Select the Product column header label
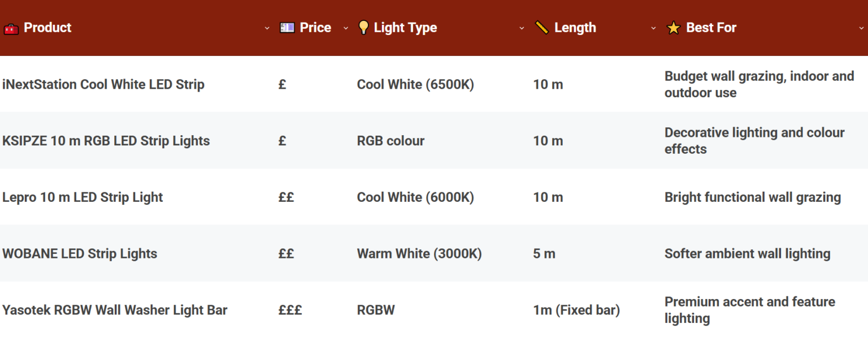 pos(47,27)
